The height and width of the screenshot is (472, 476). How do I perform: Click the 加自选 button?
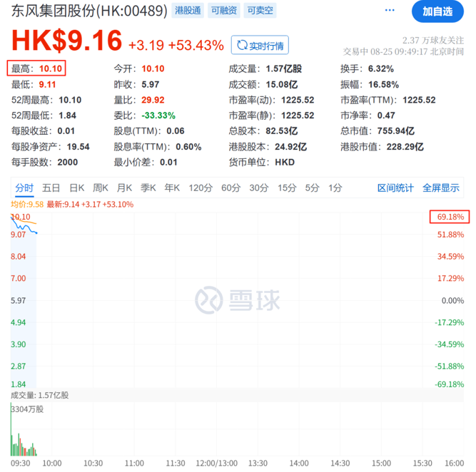pyautogui.click(x=437, y=11)
